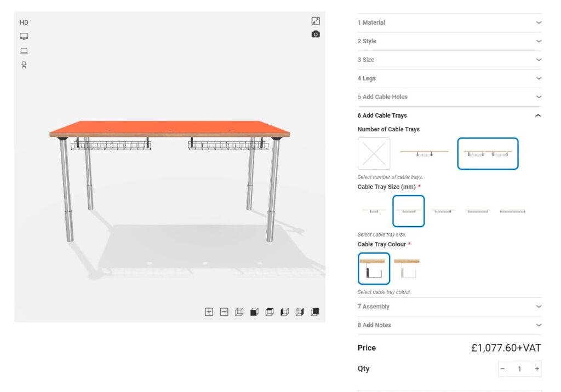Expand the 2 Style section

(x=449, y=41)
